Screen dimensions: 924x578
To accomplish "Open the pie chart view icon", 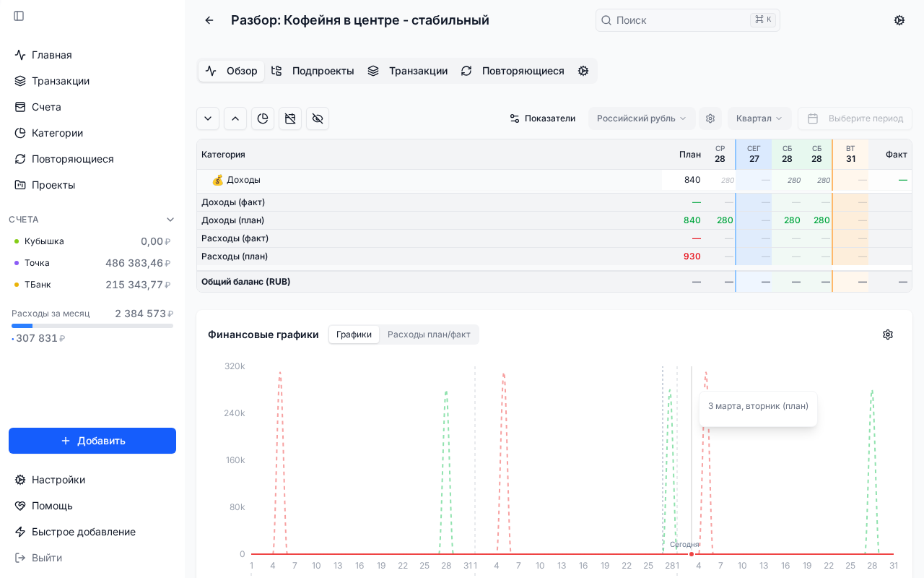I will coord(263,118).
